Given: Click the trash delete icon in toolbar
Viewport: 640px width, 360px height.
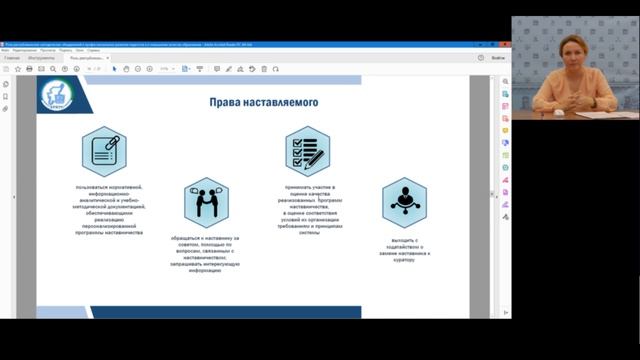Looking at the screenshot, I should coord(264,69).
